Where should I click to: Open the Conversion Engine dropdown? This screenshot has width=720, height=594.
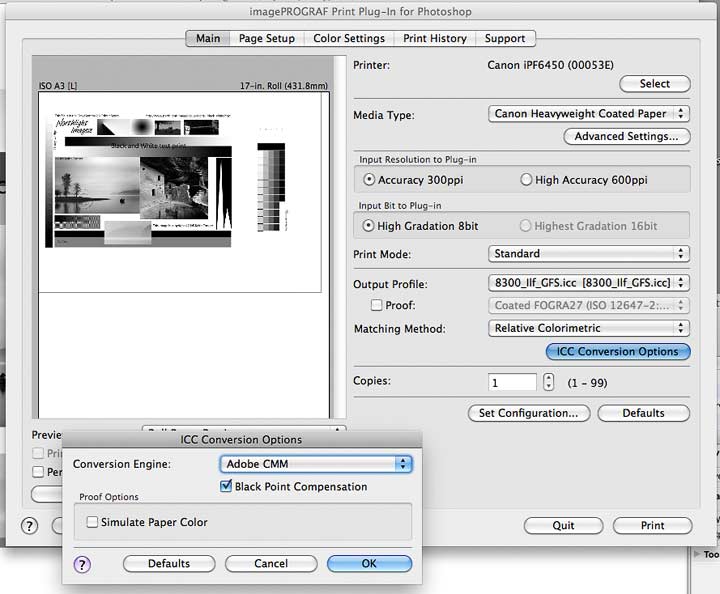pyautogui.click(x=316, y=464)
